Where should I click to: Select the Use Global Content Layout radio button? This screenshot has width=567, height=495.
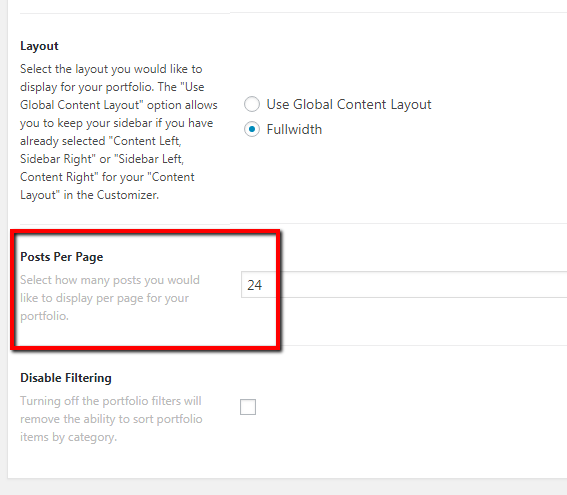point(252,104)
